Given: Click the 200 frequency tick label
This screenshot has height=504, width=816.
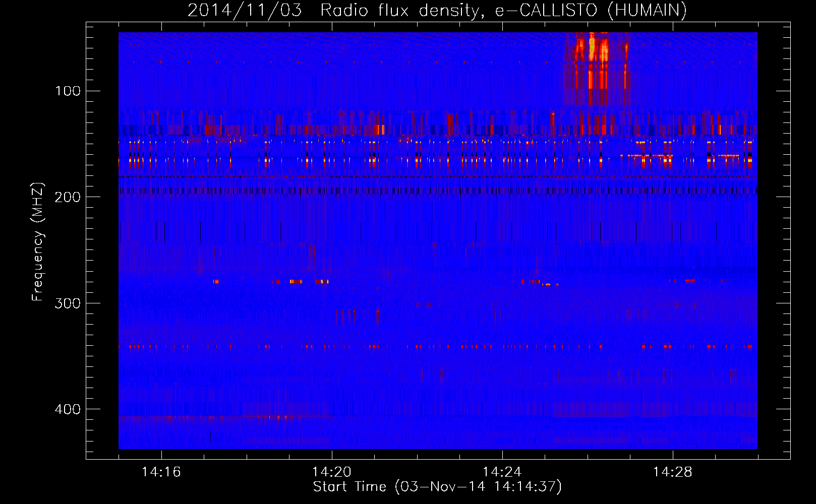Looking at the screenshot, I should [x=68, y=197].
